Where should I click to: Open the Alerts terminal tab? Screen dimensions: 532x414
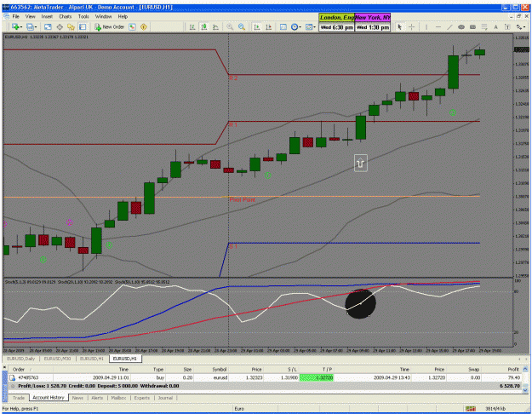coord(97,398)
